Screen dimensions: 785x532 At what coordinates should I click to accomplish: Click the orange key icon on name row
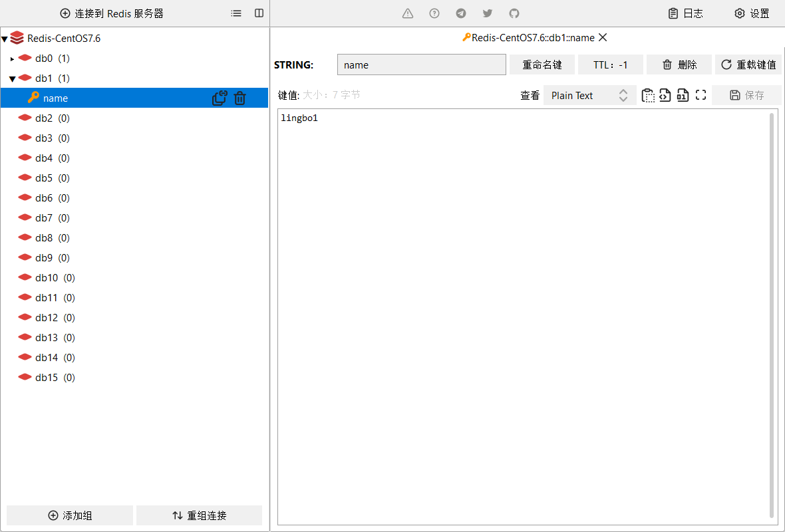(x=33, y=97)
